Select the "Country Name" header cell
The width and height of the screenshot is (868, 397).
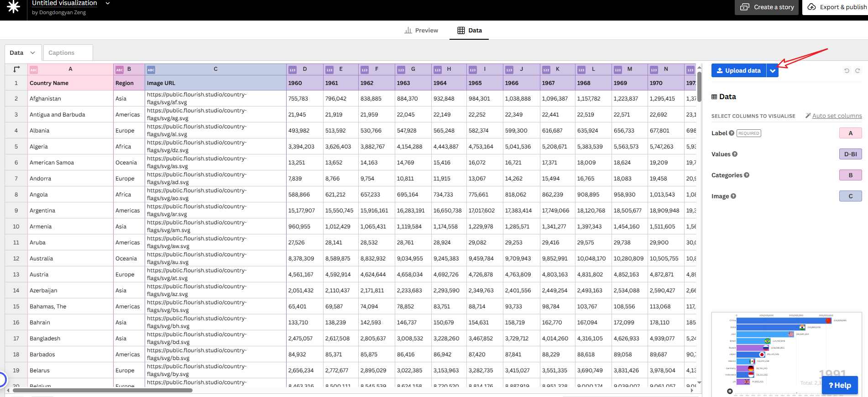pyautogui.click(x=71, y=83)
